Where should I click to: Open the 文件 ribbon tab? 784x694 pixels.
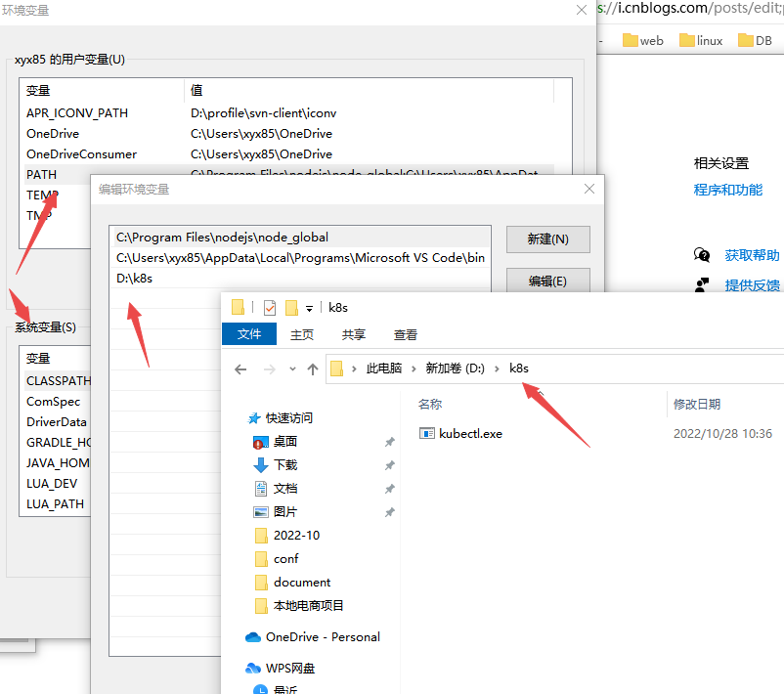249,334
